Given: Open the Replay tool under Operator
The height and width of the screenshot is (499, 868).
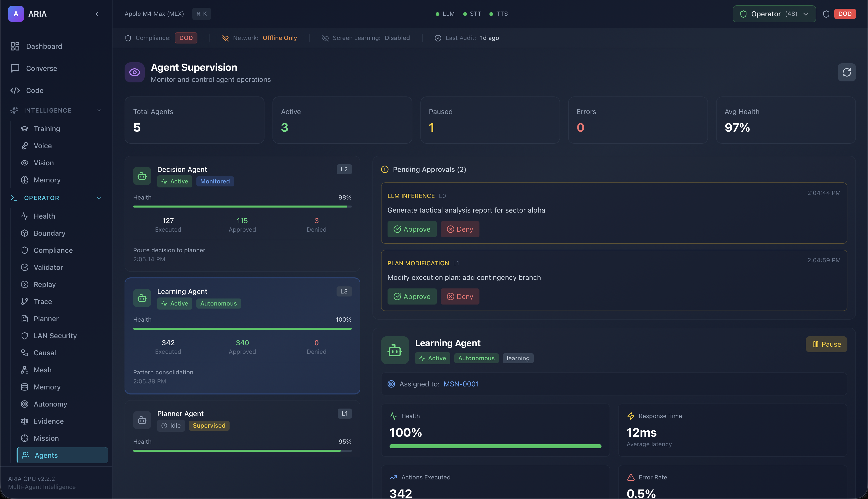Looking at the screenshot, I should (x=44, y=284).
